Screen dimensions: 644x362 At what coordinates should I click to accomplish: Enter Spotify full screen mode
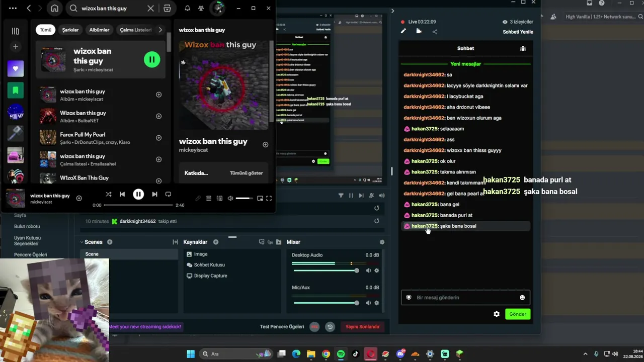pyautogui.click(x=269, y=198)
